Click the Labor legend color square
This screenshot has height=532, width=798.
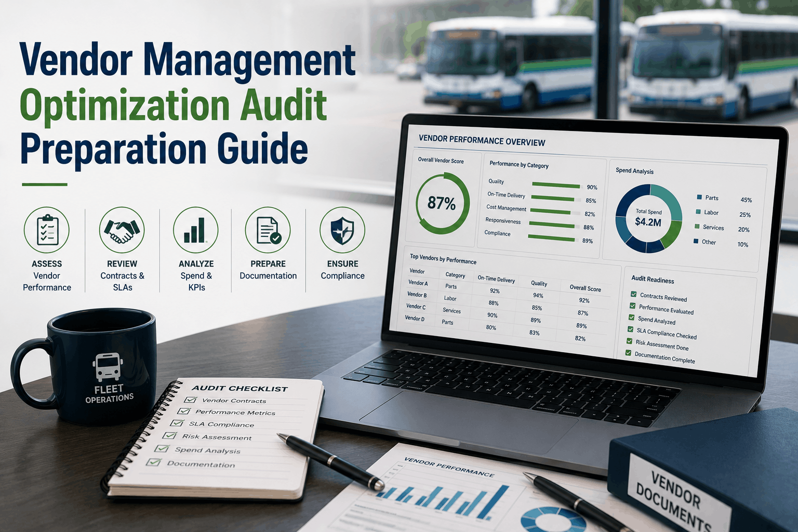coord(698,212)
